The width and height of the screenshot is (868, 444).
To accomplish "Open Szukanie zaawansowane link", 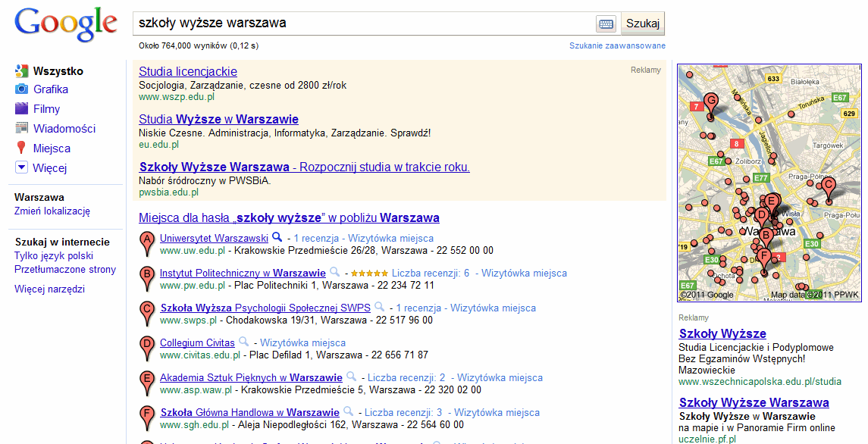I will [617, 45].
